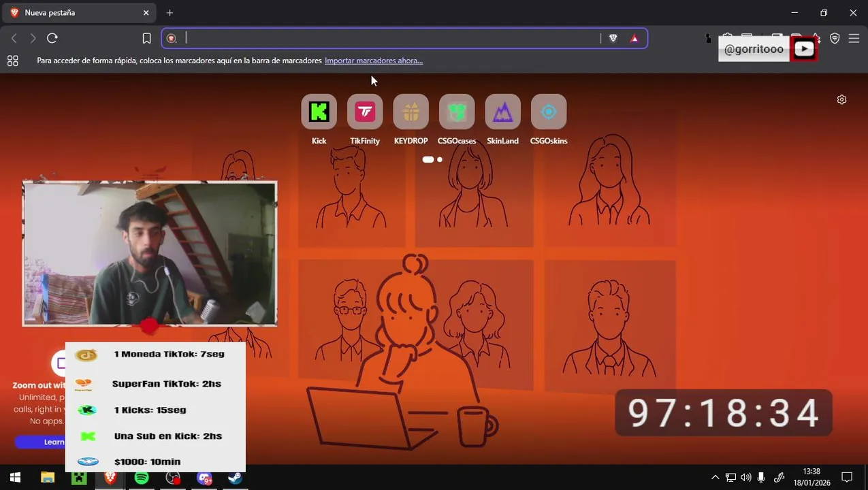This screenshot has height=490, width=868.
Task: Click the Brave icon in taskbar
Action: coord(110,478)
